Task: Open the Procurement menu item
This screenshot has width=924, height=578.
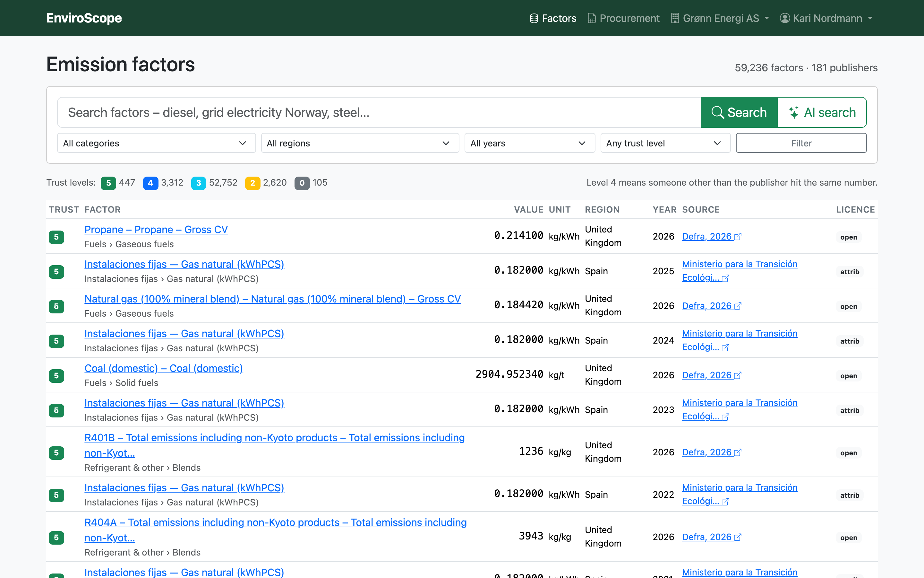Action: click(x=623, y=18)
